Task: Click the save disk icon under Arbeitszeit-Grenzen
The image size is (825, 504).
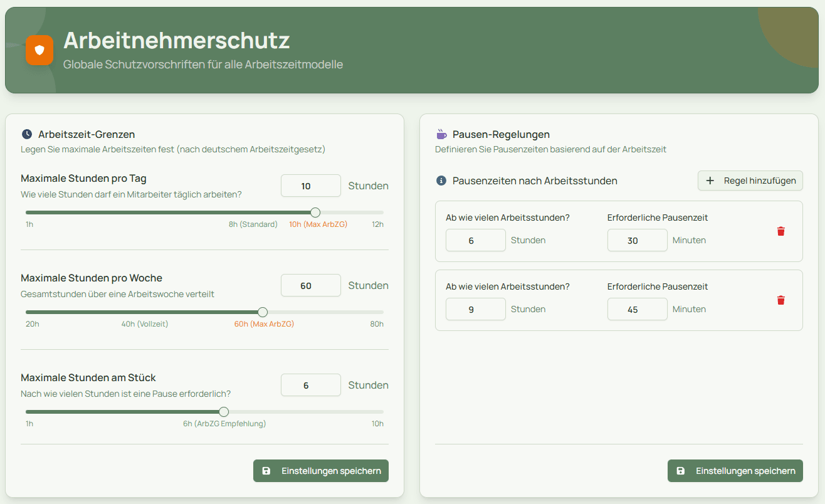Action: click(267, 470)
